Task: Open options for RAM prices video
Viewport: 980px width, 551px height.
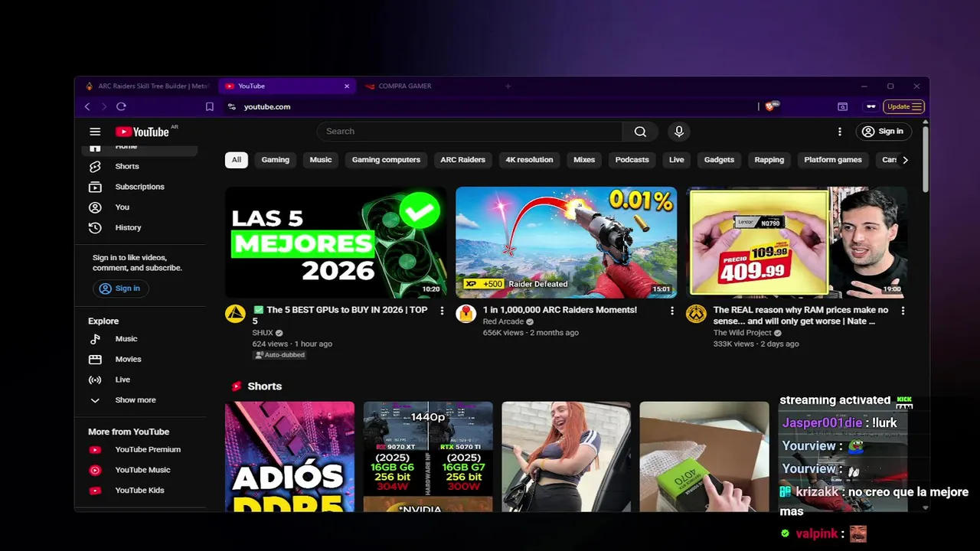Action: point(903,311)
